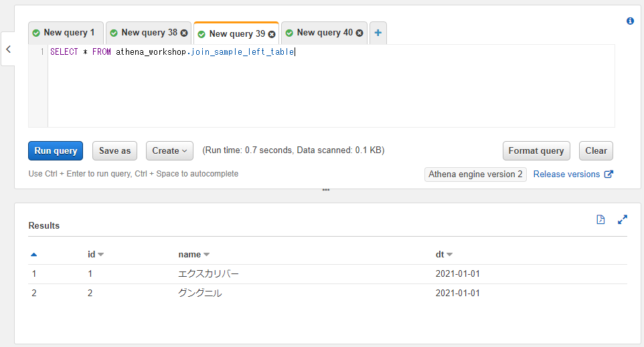Close the New query 39 tab
This screenshot has height=347, width=644.
[x=272, y=34]
